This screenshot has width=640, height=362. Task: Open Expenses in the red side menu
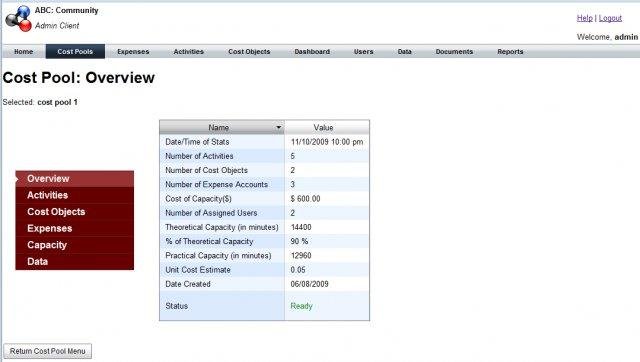click(75, 229)
